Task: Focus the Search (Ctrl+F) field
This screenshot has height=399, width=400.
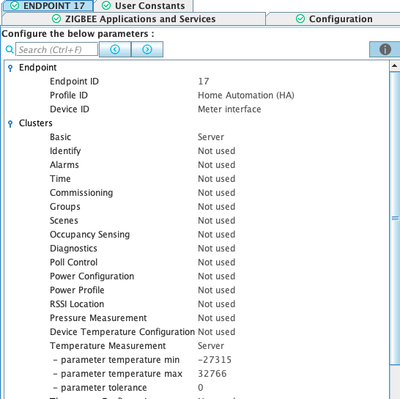Action: point(57,50)
